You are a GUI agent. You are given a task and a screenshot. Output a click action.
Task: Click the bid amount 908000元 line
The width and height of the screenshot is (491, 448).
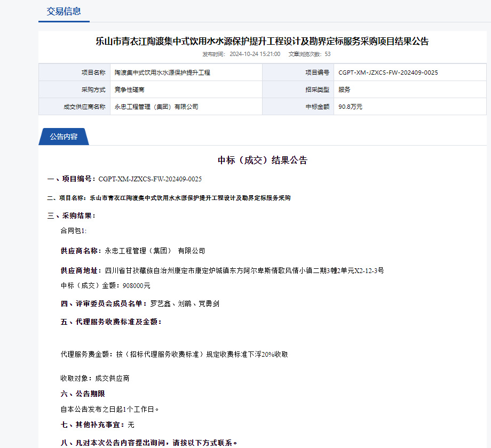pos(106,286)
